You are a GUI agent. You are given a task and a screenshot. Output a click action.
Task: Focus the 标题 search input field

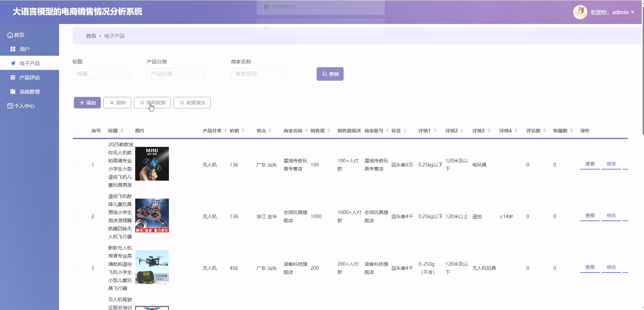tap(101, 74)
